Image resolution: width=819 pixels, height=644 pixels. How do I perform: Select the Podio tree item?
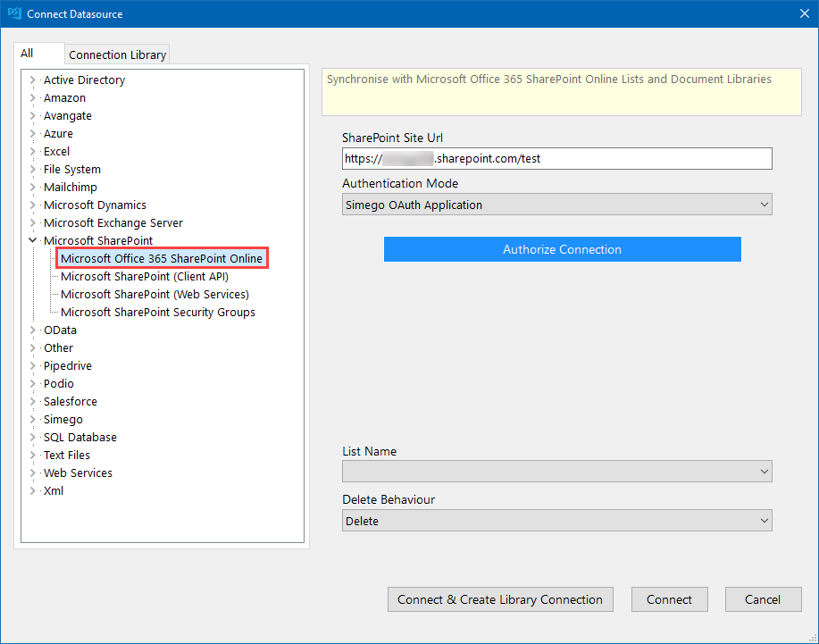[59, 384]
